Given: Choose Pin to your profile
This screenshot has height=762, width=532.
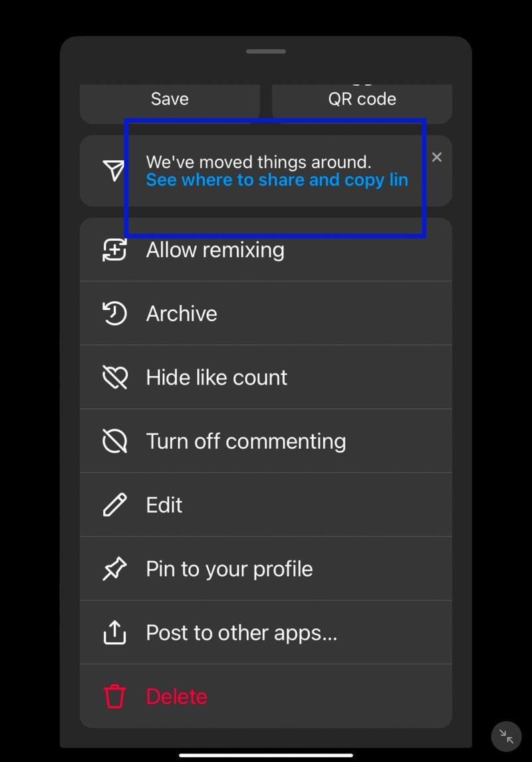Looking at the screenshot, I should click(266, 569).
